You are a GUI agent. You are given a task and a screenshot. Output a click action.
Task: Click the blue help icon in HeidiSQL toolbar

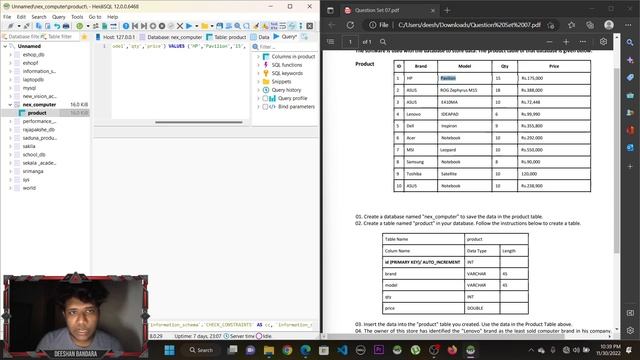126,26
